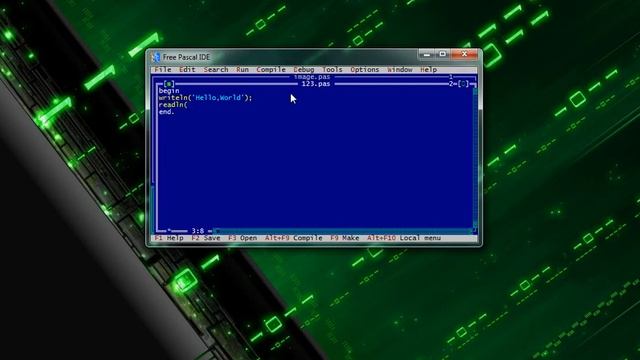Viewport: 640px width, 360px height.
Task: Click the 123.pas window title
Action: (316, 84)
